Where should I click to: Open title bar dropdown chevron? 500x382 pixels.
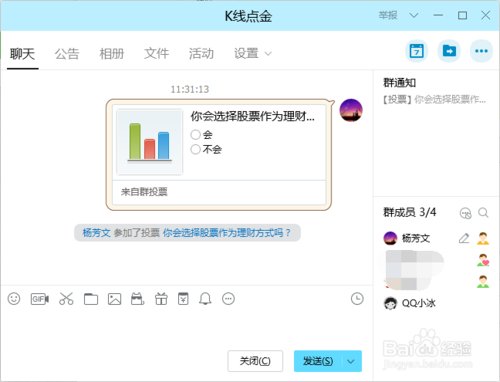coord(414,15)
